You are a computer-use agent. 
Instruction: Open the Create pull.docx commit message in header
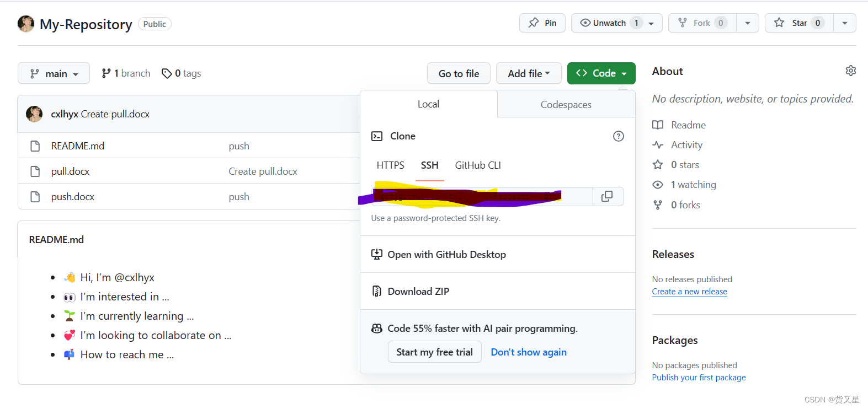[x=115, y=114]
